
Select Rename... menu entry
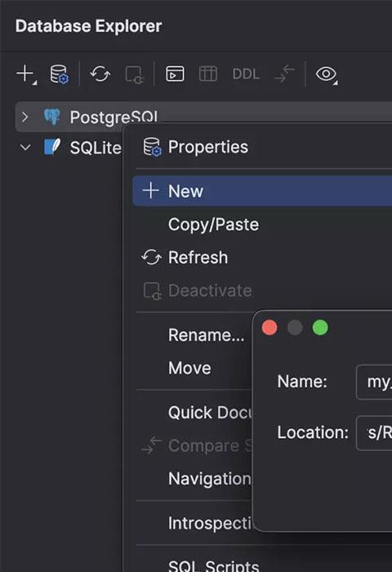(x=206, y=335)
